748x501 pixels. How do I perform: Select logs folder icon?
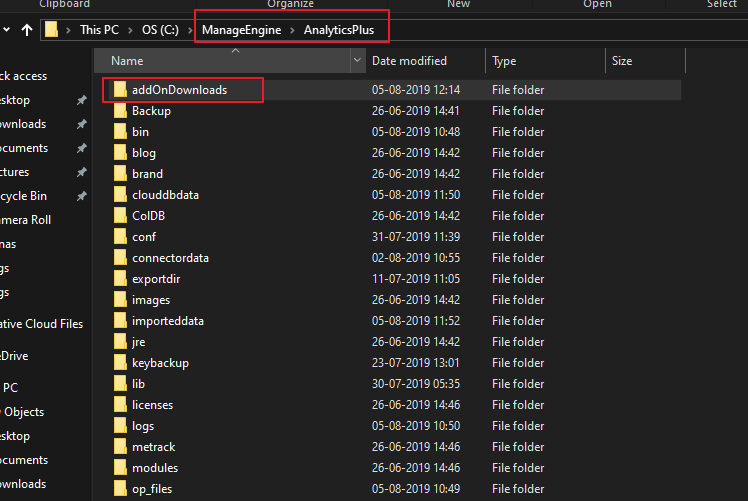pyautogui.click(x=120, y=426)
